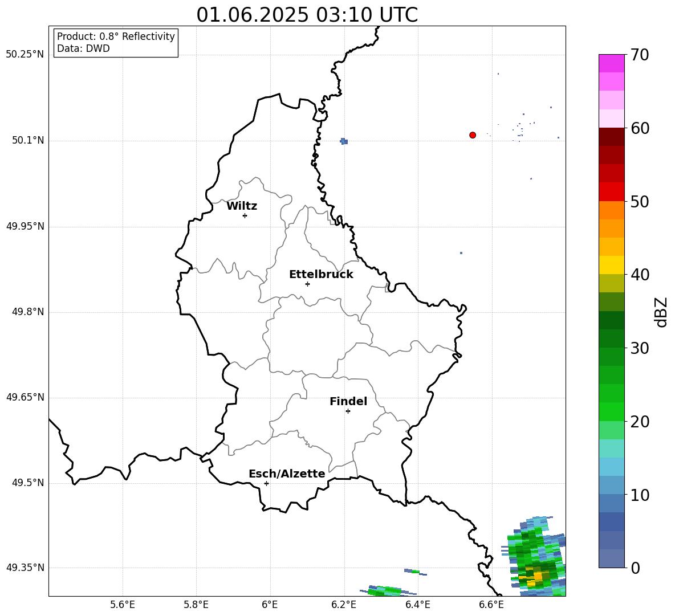This screenshot has width=675, height=616.
Task: Click the 'Data: DWD' text
Action: tap(83, 48)
